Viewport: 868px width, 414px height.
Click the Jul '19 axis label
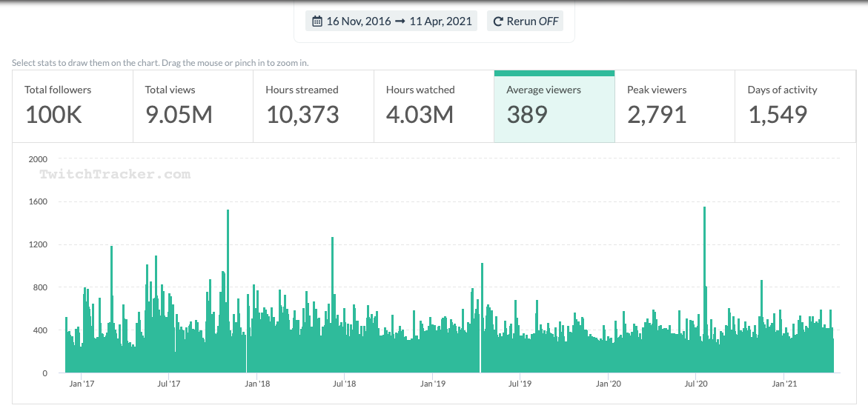[x=520, y=384]
